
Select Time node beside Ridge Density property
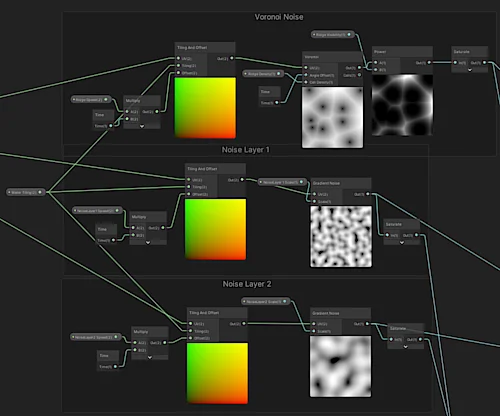tap(270, 97)
